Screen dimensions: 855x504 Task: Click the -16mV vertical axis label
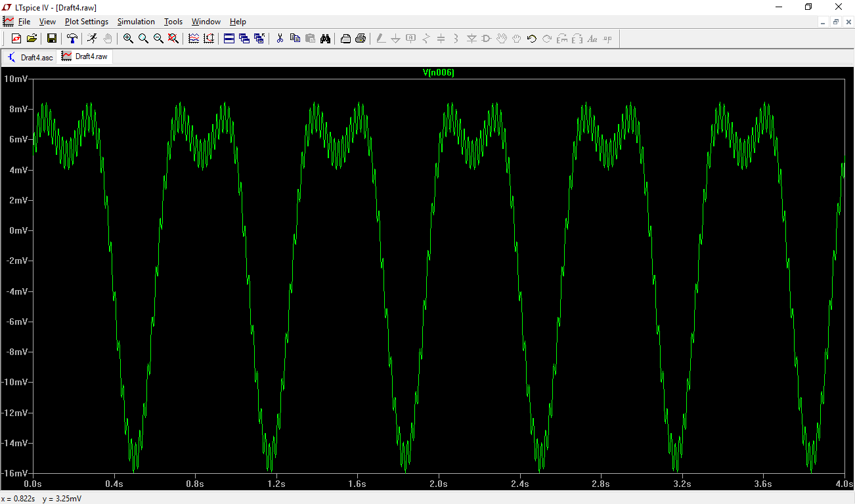[x=14, y=473]
